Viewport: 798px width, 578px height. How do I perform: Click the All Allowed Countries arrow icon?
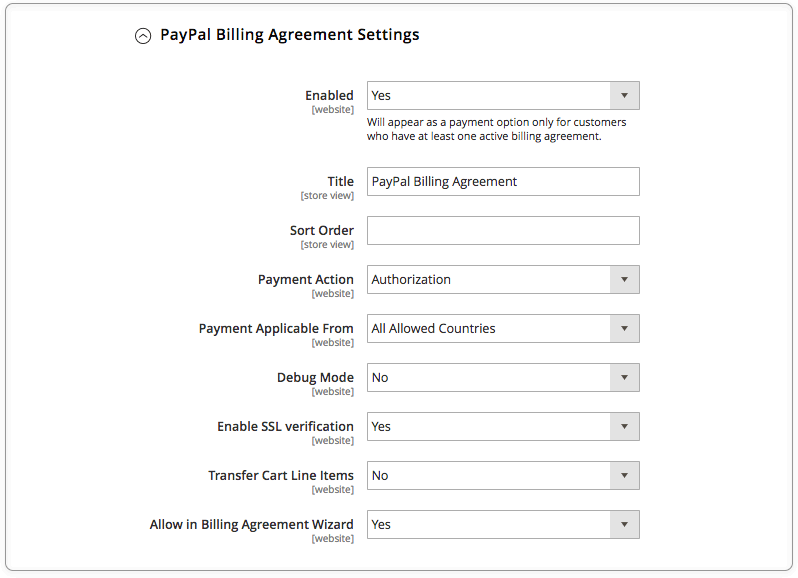624,329
